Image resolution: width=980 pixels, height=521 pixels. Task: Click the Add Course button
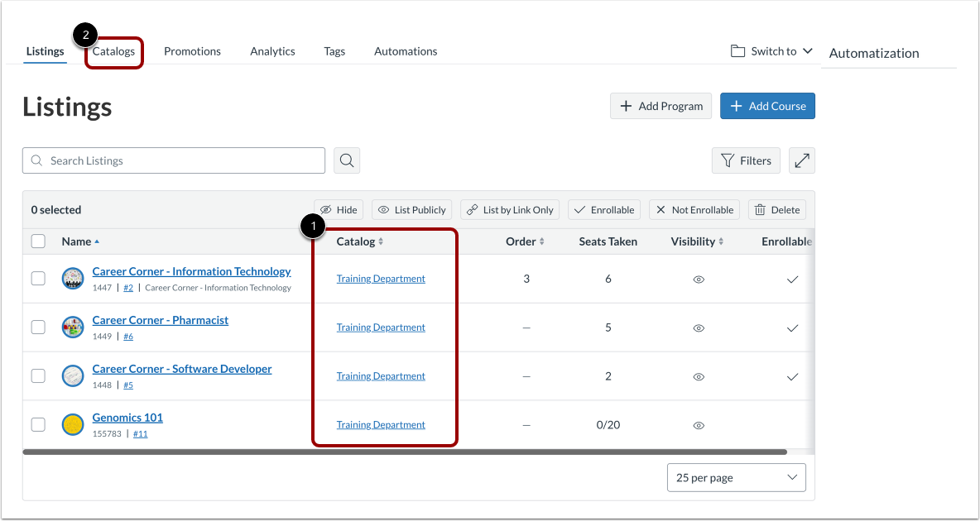(x=766, y=105)
